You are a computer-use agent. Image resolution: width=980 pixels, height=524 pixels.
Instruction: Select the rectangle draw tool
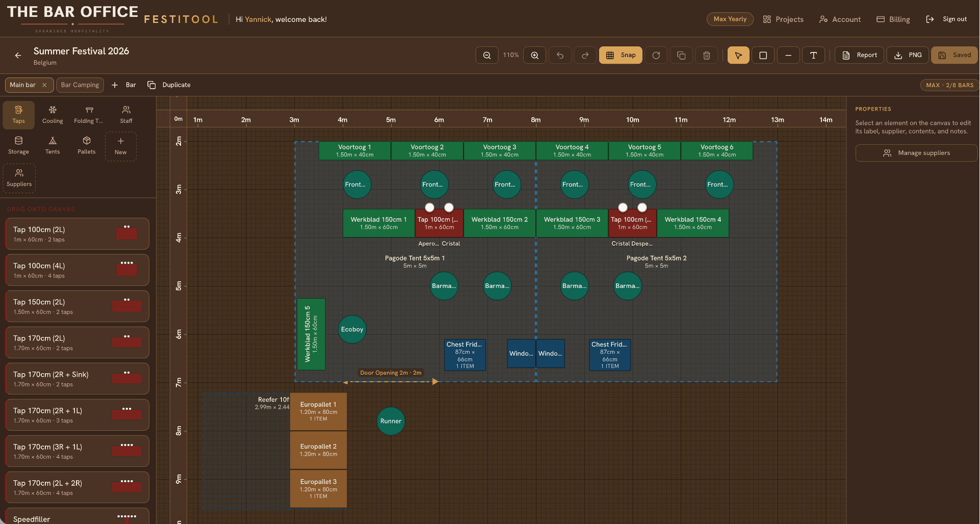click(x=763, y=55)
